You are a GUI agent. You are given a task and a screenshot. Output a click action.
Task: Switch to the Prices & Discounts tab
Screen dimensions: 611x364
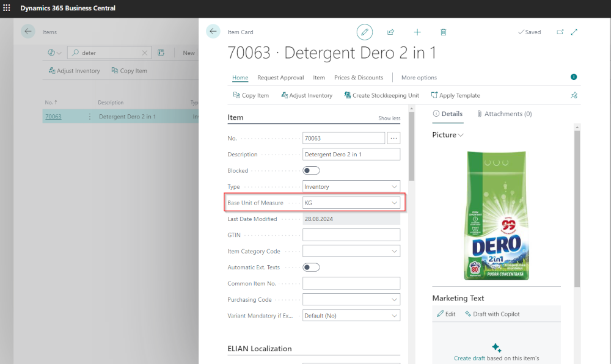pyautogui.click(x=358, y=78)
